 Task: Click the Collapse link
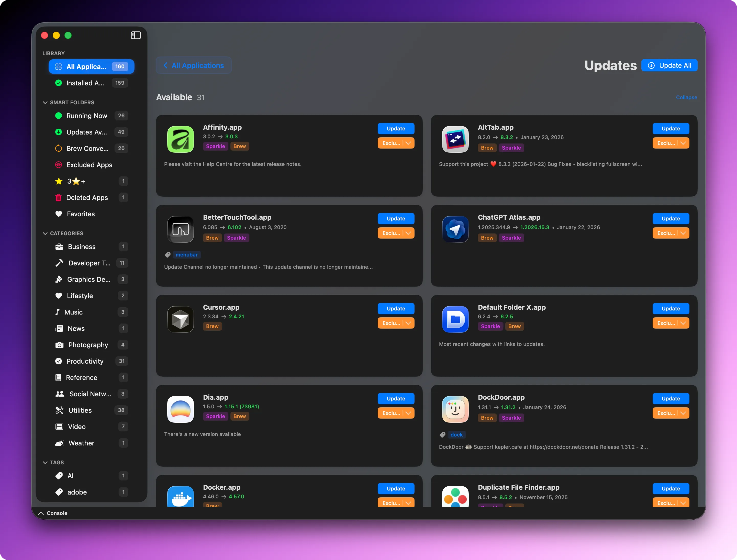(x=686, y=97)
